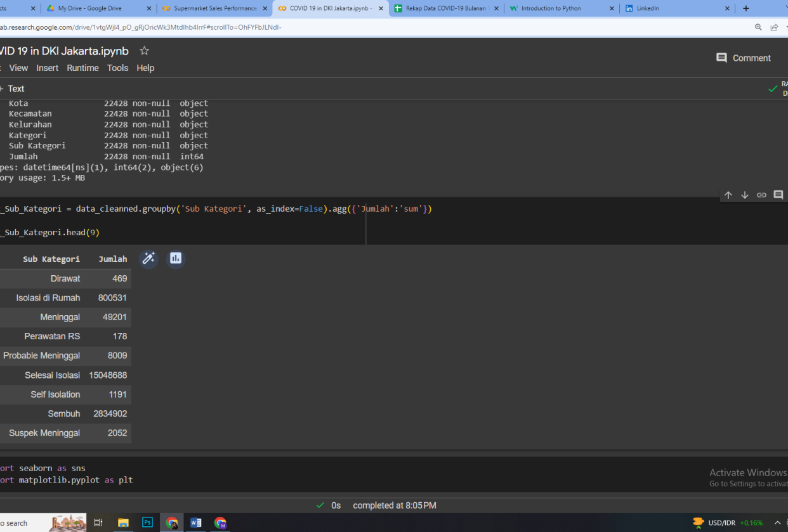Screen dimensions: 788x532
Task: Star the COVID 19 in DKI Jakarta notebook
Action: pyautogui.click(x=144, y=51)
